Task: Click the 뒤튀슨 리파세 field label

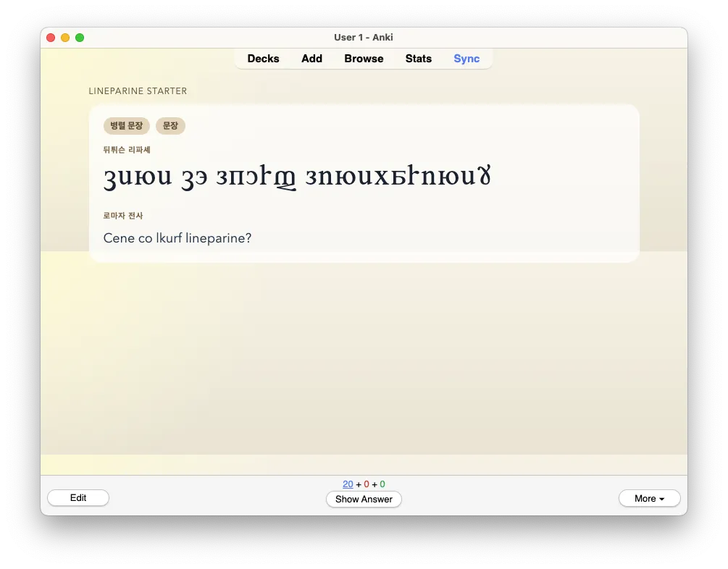Action: tap(126, 150)
